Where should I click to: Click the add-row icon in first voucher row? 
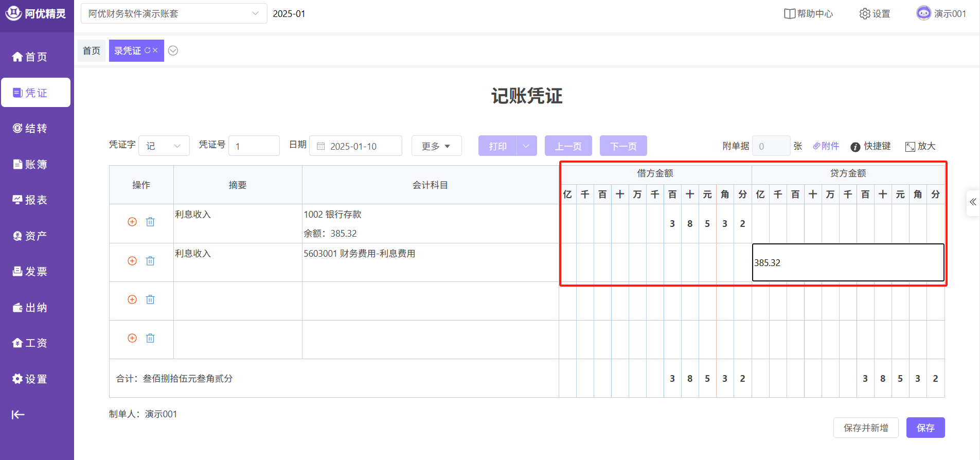tap(132, 222)
